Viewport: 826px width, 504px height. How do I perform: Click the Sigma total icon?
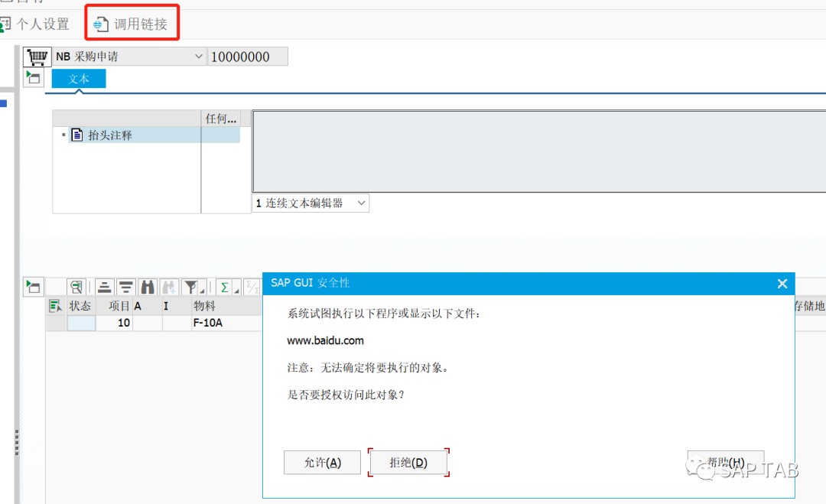pos(224,287)
